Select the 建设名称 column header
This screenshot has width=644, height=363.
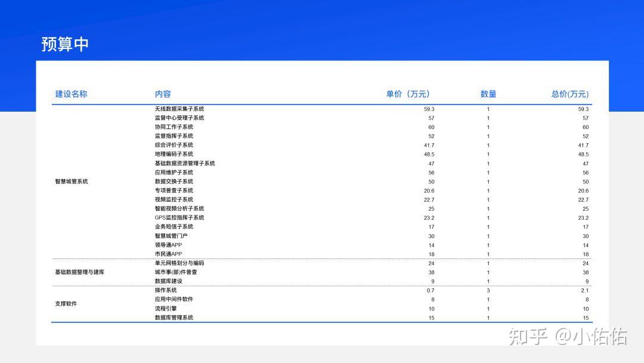click(71, 94)
